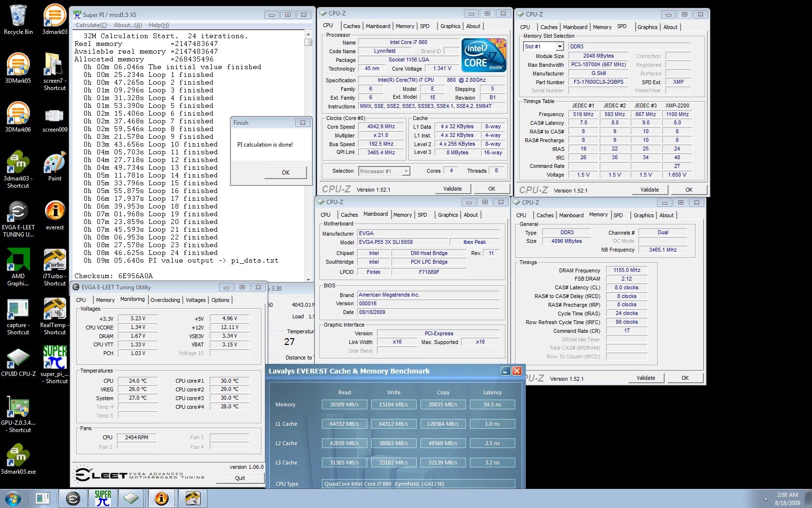
Task: Open Graphics tab in CPU-Z Memory window
Action: tap(643, 215)
